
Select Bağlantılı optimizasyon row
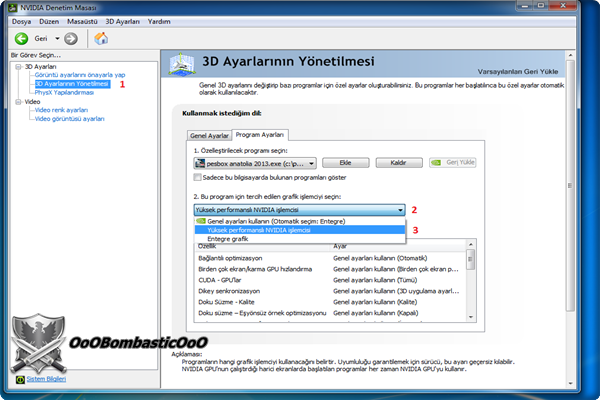click(x=330, y=258)
